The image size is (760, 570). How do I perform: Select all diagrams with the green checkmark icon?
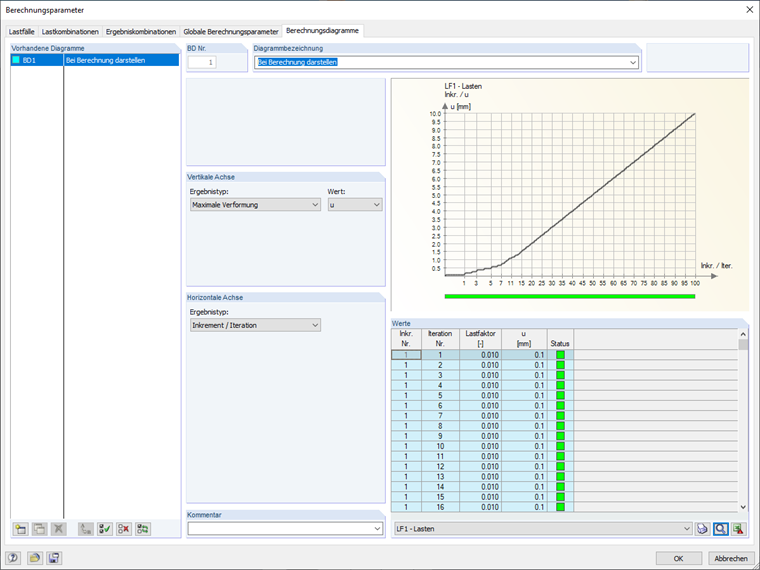pos(105,529)
